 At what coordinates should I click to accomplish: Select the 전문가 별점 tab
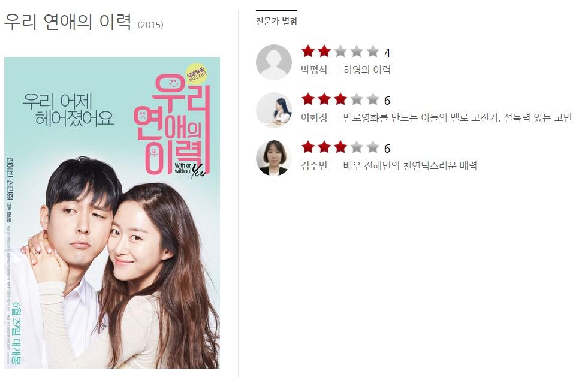coord(276,21)
